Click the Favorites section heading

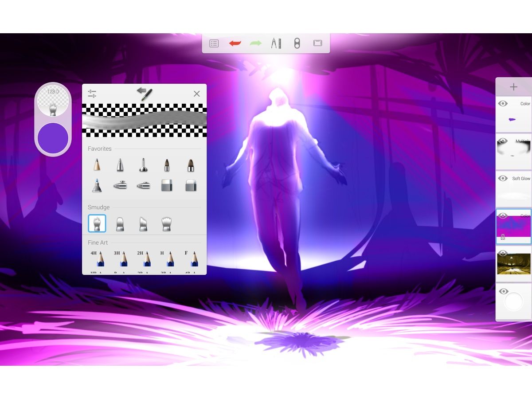tap(100, 149)
